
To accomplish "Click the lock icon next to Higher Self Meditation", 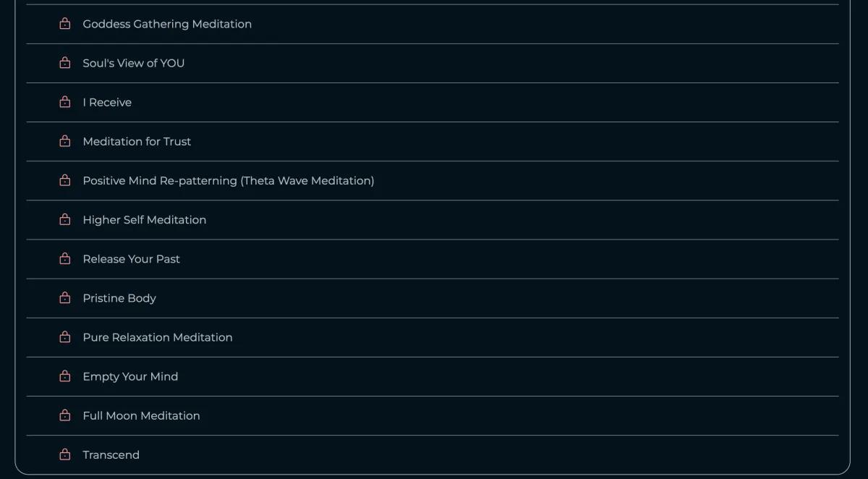I will [65, 219].
